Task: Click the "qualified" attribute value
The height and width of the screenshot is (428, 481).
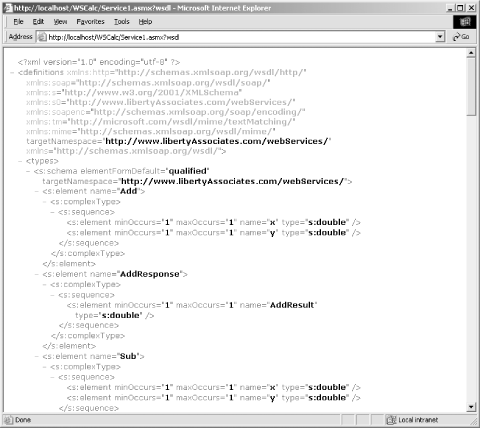Action: (188, 171)
